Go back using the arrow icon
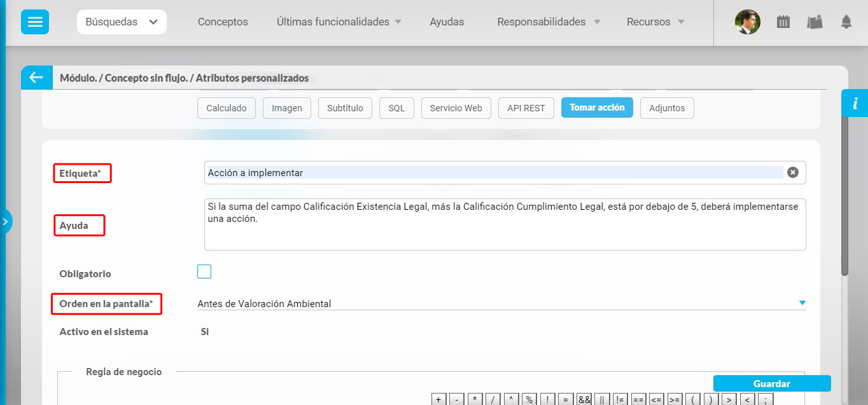The height and width of the screenshot is (405, 868). pyautogui.click(x=36, y=78)
